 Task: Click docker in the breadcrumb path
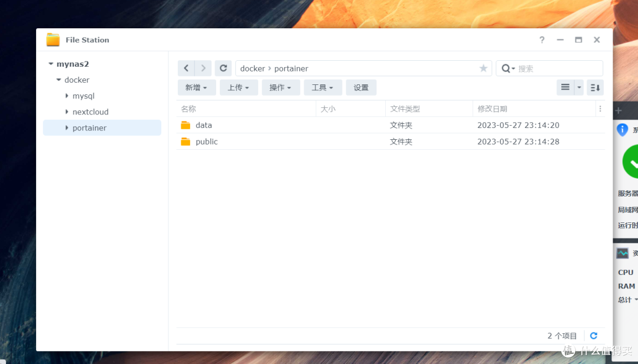[252, 68]
